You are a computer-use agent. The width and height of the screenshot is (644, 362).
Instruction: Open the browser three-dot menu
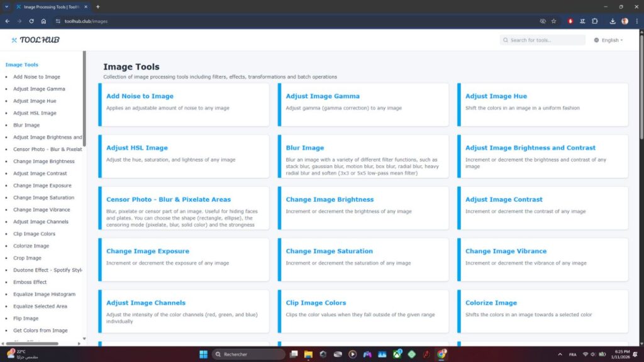(x=637, y=21)
